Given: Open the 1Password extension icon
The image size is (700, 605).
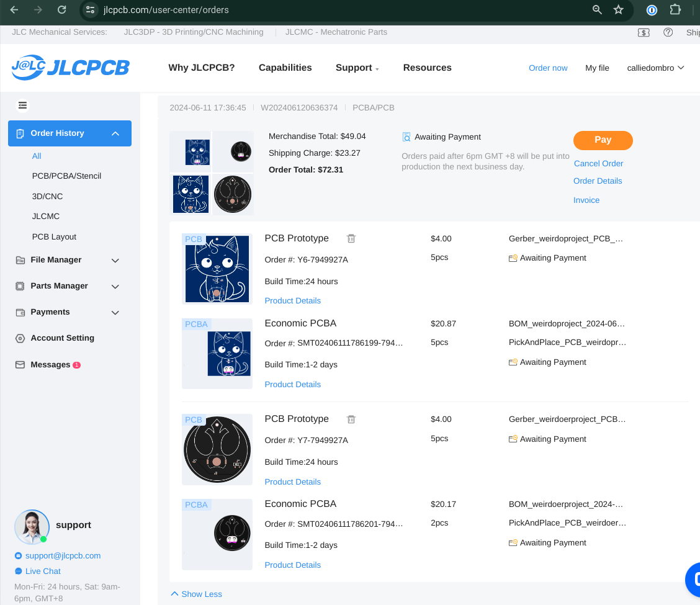Looking at the screenshot, I should coord(652,10).
